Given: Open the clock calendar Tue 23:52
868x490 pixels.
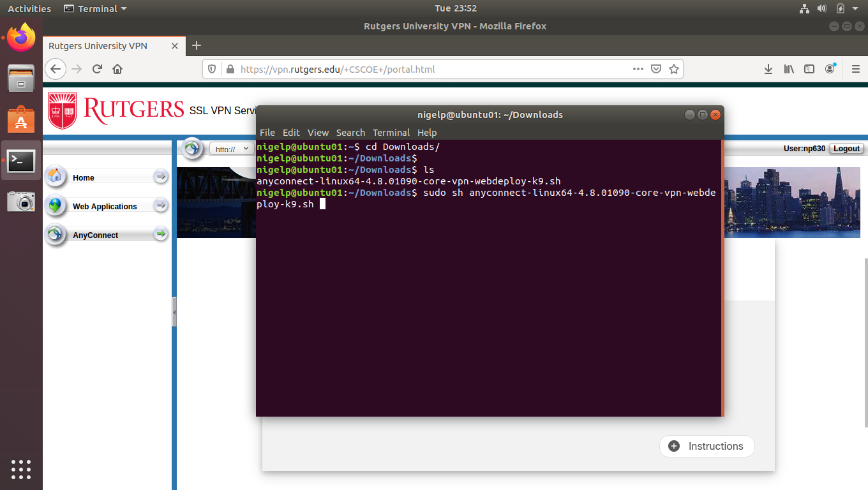Looking at the screenshot, I should click(456, 8).
